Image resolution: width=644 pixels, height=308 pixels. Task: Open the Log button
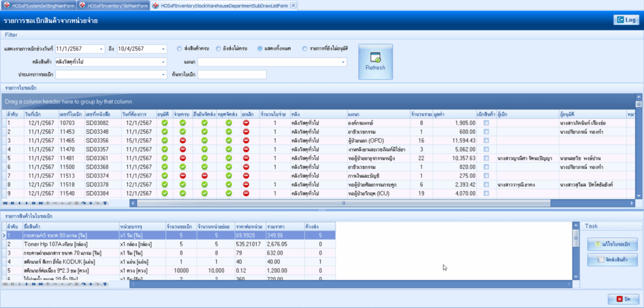[626, 20]
